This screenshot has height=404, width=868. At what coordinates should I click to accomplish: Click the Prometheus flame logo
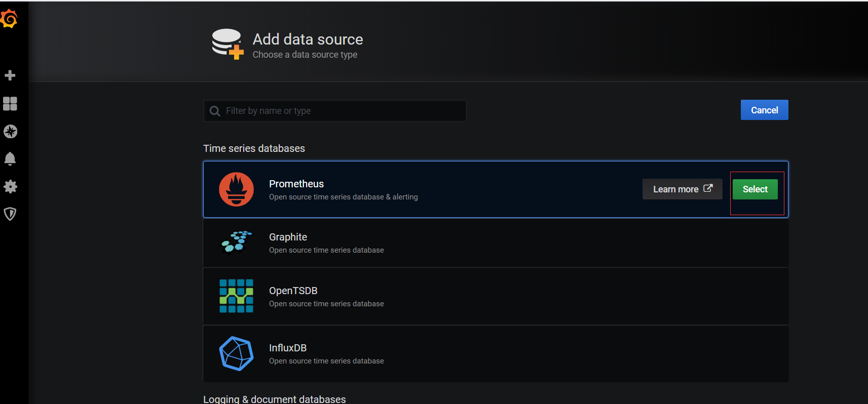[x=236, y=189]
